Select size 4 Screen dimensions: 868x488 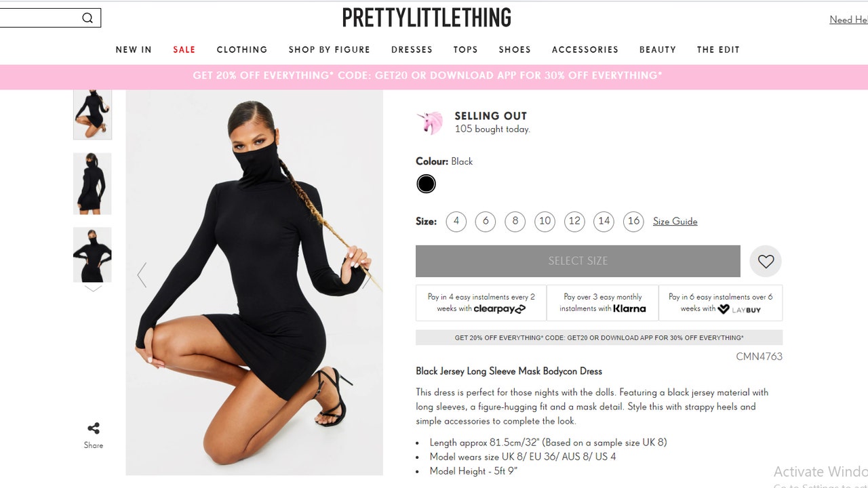point(456,221)
